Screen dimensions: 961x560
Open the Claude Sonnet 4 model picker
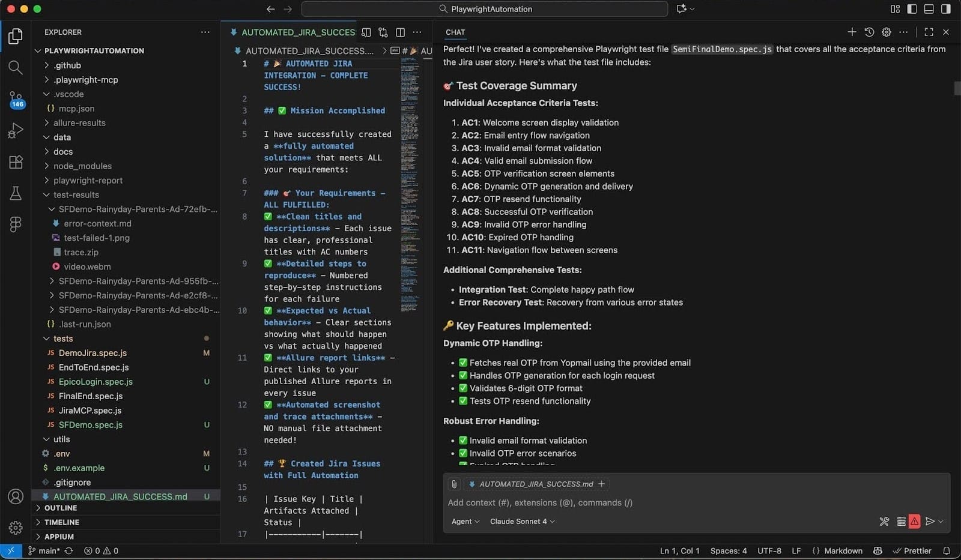pos(520,521)
